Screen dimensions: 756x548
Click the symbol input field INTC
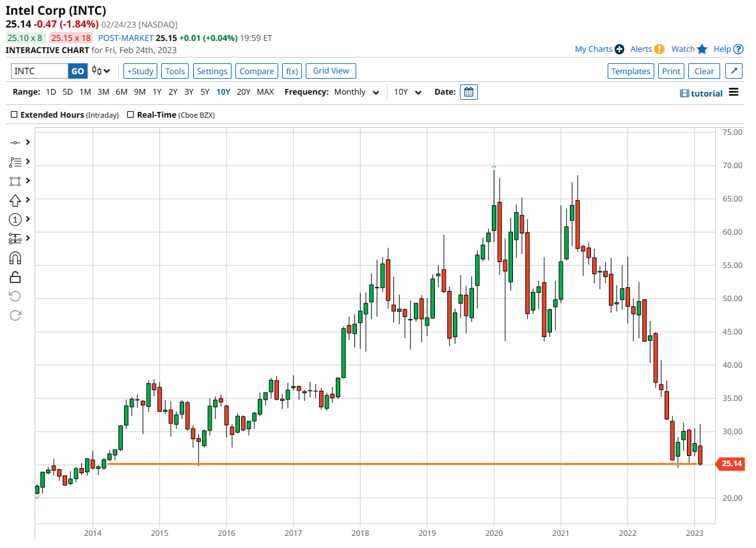39,72
